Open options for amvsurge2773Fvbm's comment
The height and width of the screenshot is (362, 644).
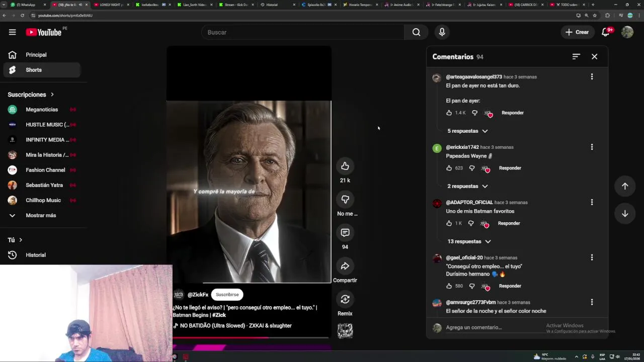(592, 302)
